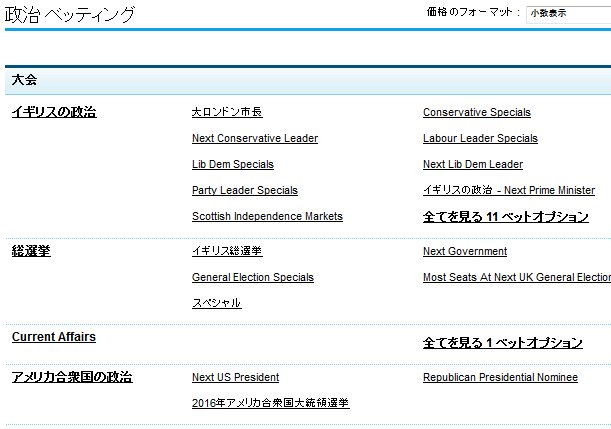This screenshot has width=611, height=429.
Task: Open General Election Specials link
Action: point(253,278)
